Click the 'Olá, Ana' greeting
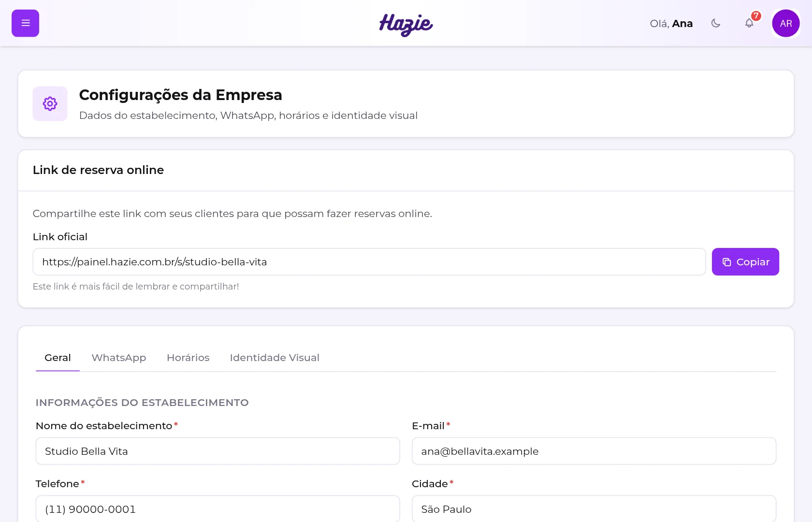 click(x=671, y=24)
